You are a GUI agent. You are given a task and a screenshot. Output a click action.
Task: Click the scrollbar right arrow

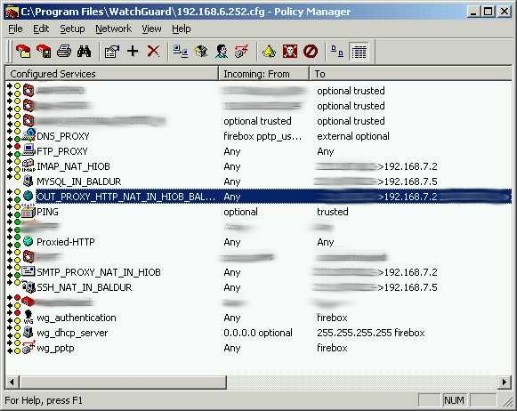[505, 382]
